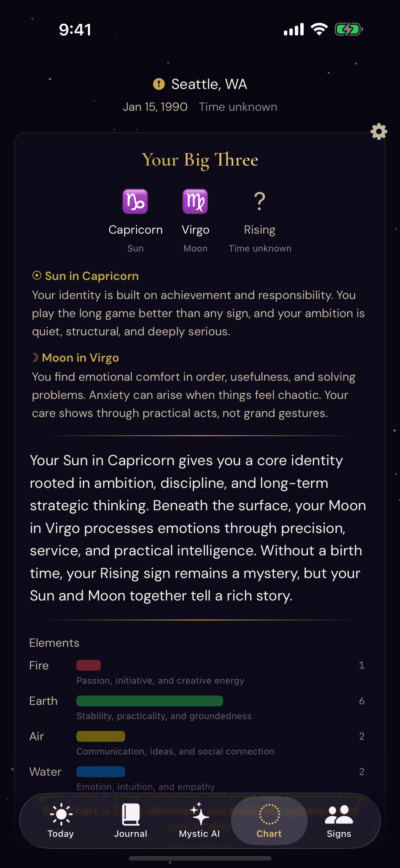Open chart settings gear
400x868 pixels.
tap(378, 132)
